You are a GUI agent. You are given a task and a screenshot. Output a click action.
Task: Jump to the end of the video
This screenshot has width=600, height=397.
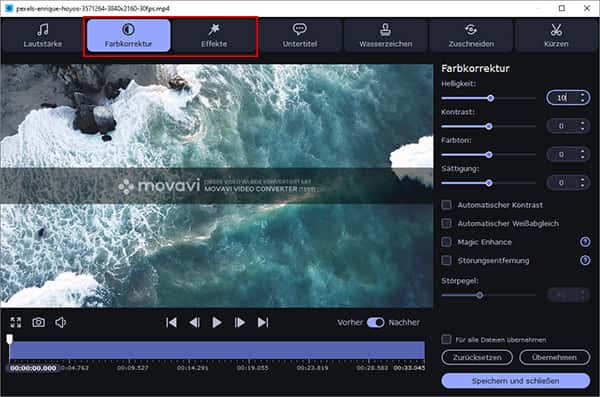click(x=263, y=323)
